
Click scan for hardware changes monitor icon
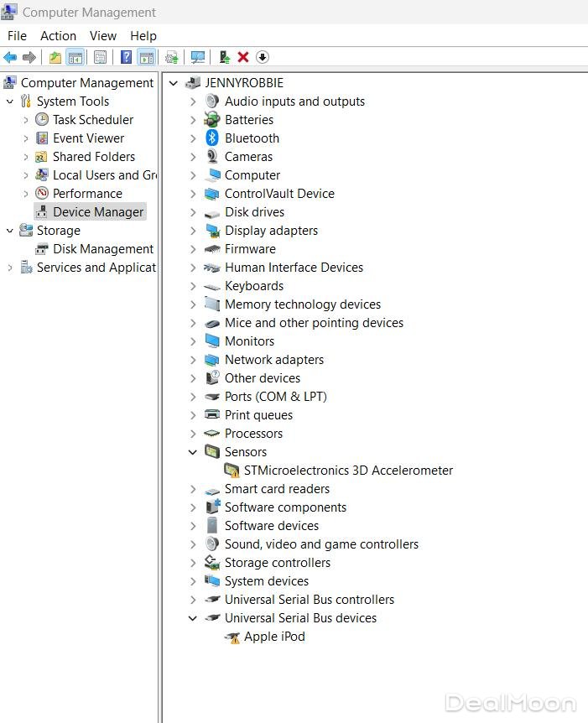(198, 57)
